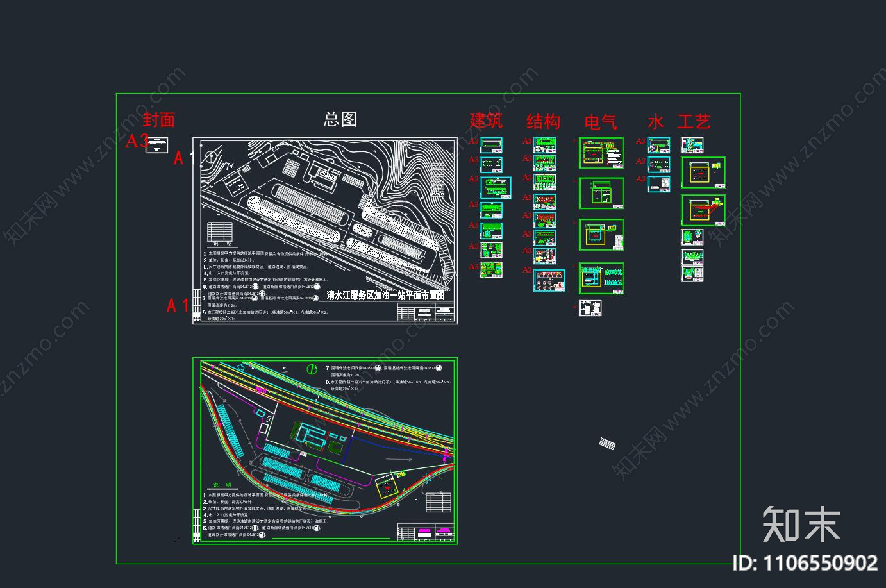Click the north arrow symbol in colored plan
Screen dimensions: 886x588
coord(312,369)
